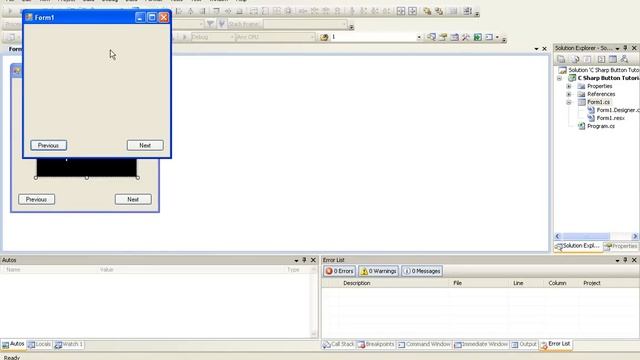Pin the Error List panel
The width and height of the screenshot is (640, 360).
625,260
